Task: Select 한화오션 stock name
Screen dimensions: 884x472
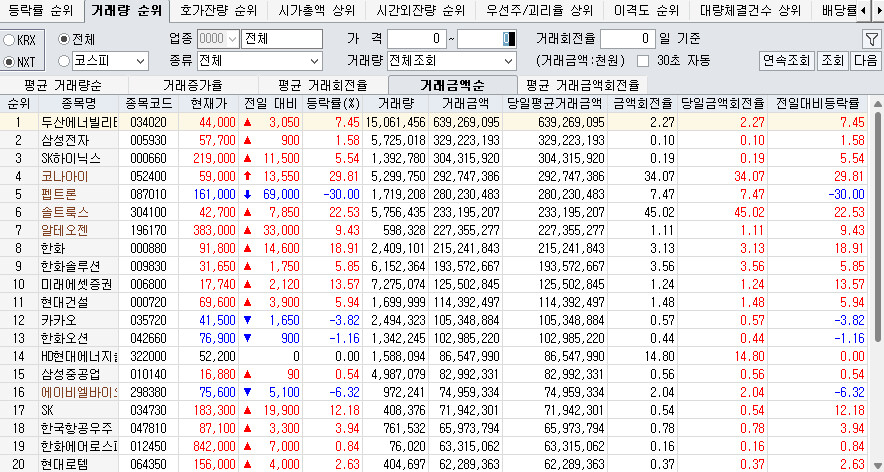Action: [x=65, y=339]
